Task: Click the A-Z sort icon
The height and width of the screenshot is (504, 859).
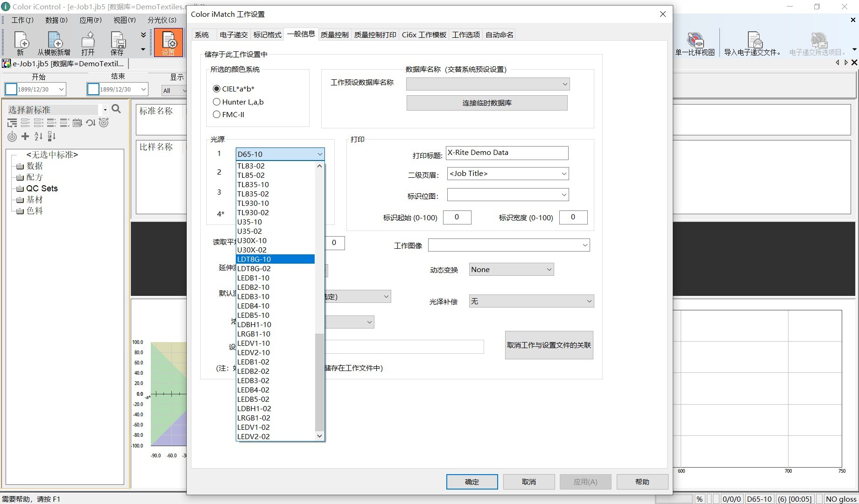Action: click(x=38, y=136)
